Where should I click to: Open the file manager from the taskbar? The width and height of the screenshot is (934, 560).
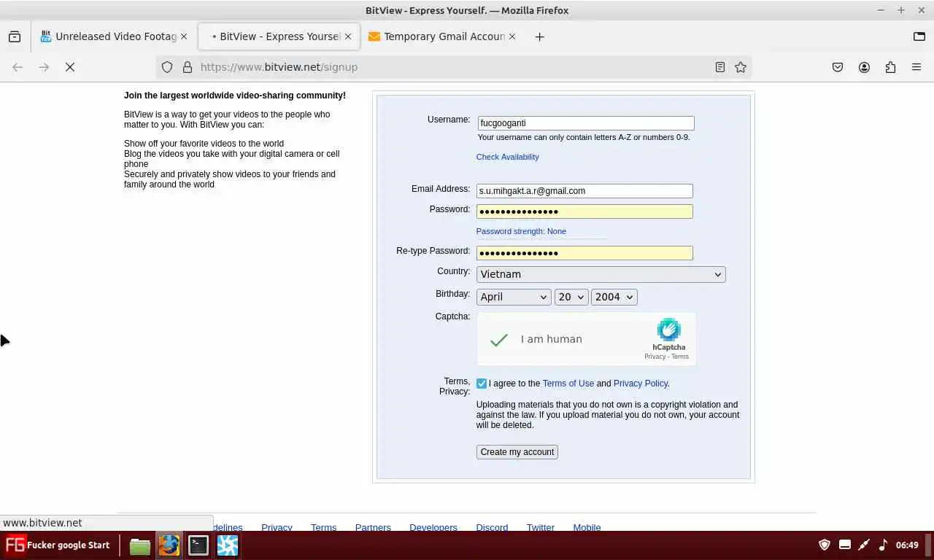140,545
